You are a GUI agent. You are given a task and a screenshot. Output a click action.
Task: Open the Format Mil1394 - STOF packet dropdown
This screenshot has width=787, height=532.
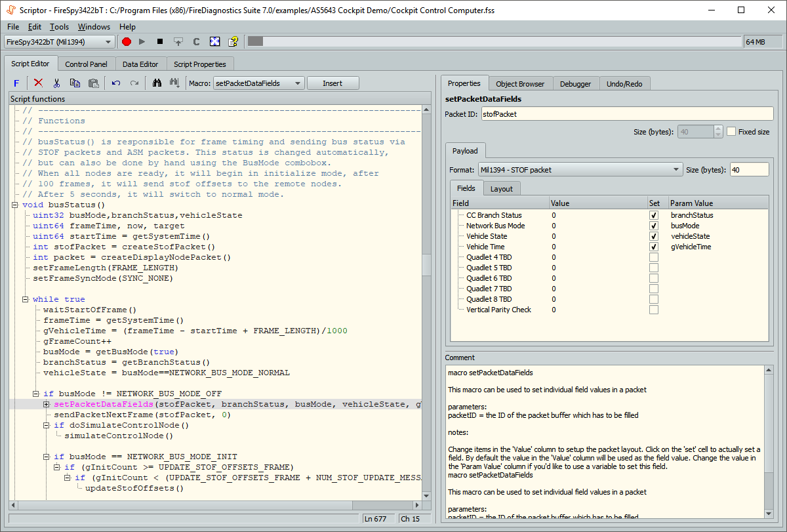(580, 170)
